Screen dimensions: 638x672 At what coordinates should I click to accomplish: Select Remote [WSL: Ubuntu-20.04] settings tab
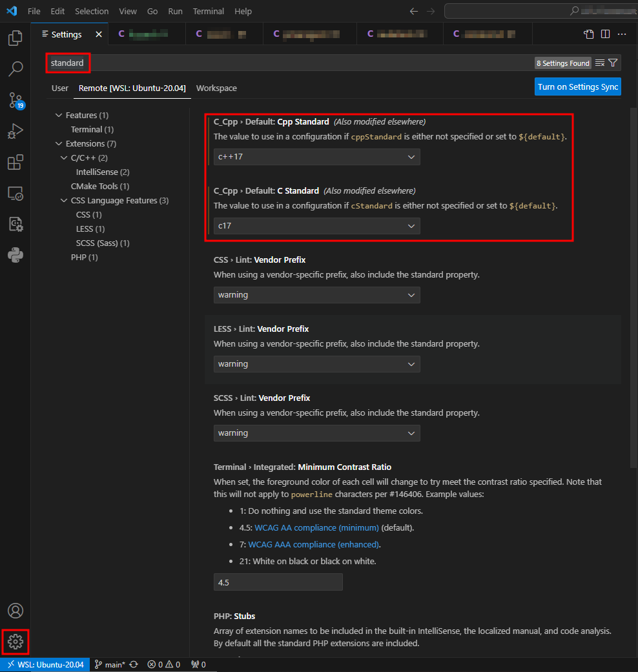[x=132, y=88]
